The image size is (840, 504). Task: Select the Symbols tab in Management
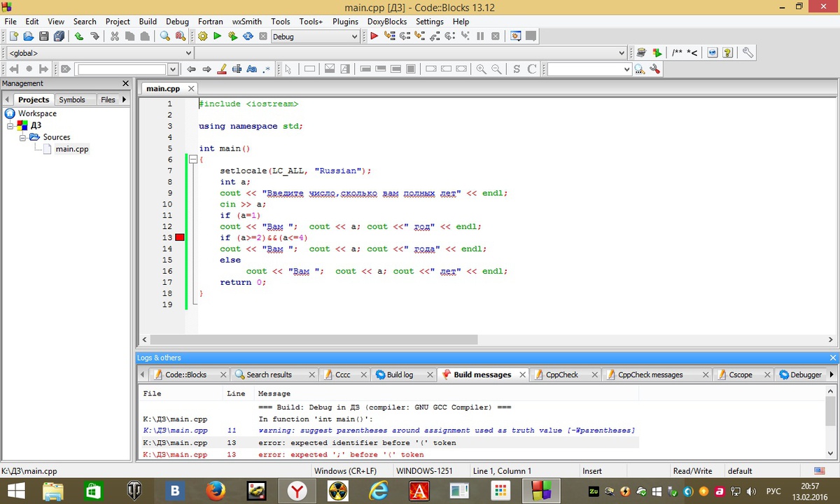click(71, 99)
